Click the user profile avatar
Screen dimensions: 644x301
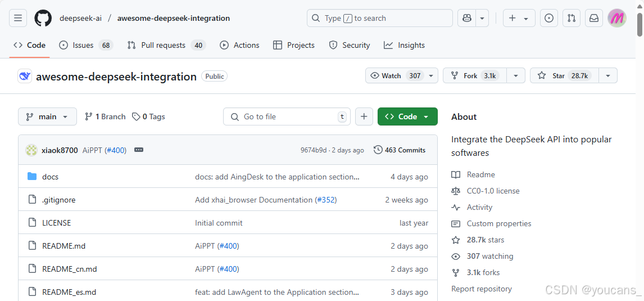(617, 18)
